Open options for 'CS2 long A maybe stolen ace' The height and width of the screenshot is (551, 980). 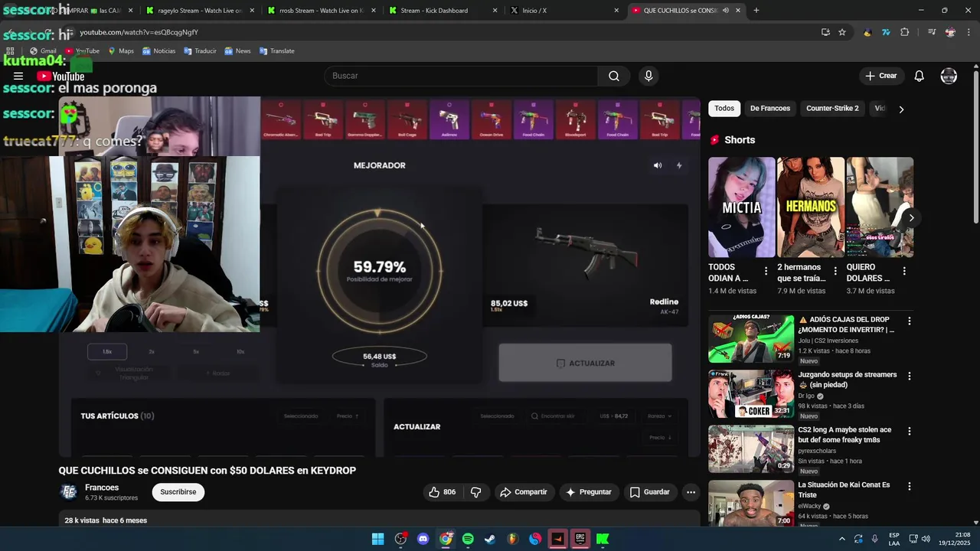[x=910, y=432]
